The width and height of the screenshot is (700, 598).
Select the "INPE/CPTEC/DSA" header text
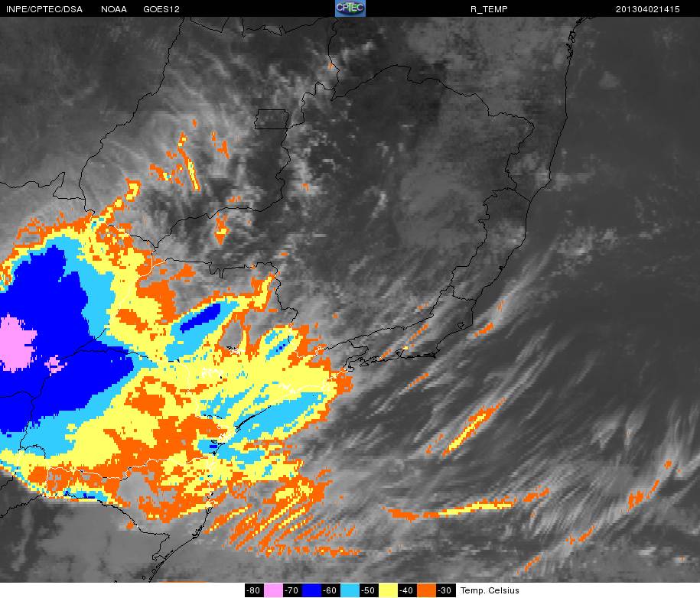[44, 9]
